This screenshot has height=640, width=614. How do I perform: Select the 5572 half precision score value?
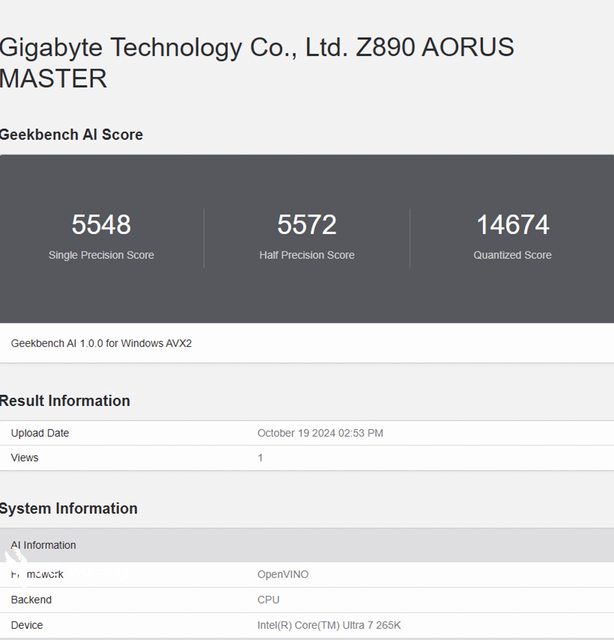tap(307, 225)
